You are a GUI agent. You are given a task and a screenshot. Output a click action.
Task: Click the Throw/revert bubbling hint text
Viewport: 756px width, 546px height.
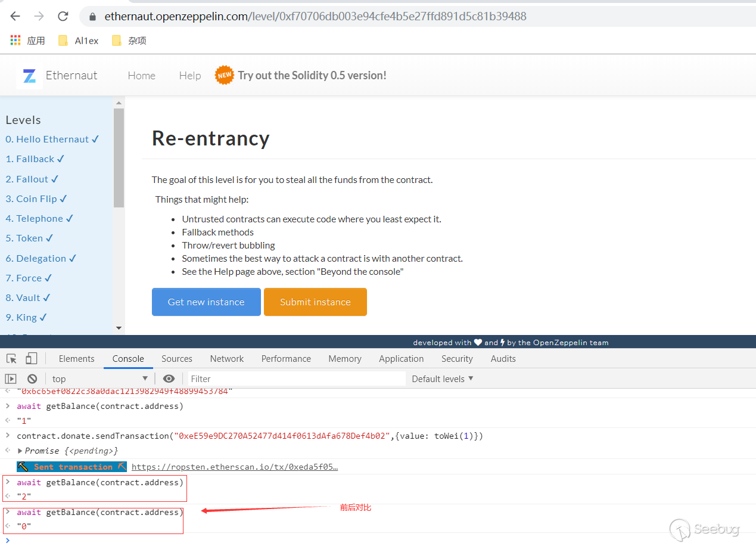coord(229,245)
